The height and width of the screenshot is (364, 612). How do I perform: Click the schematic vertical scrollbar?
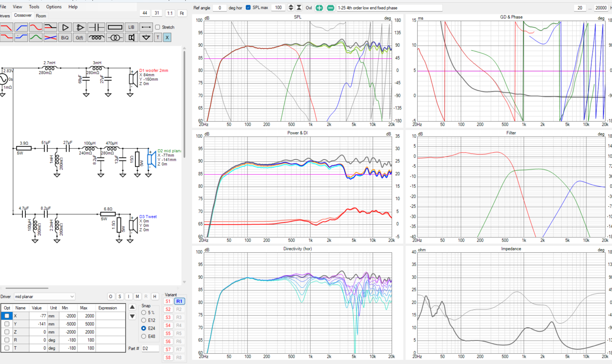click(184, 105)
